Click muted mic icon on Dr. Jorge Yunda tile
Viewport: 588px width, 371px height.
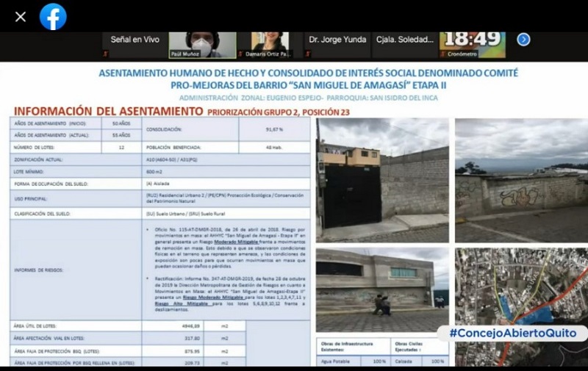(x=307, y=54)
